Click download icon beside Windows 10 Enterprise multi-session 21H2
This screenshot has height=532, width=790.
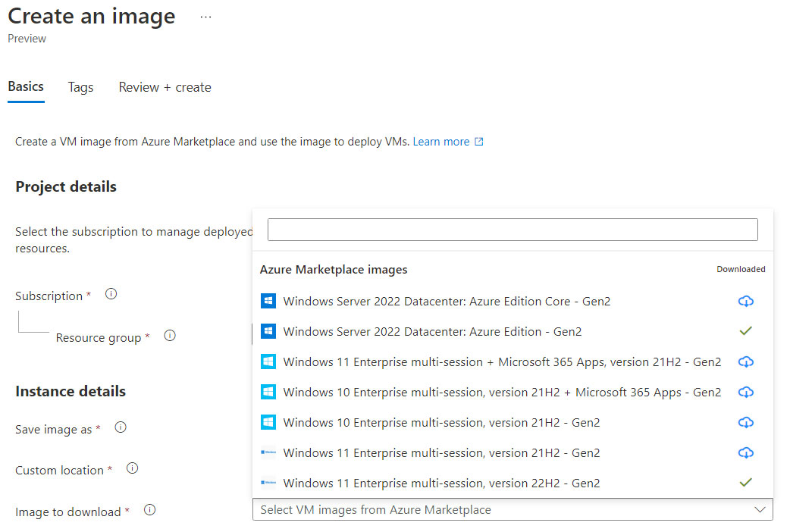(745, 422)
